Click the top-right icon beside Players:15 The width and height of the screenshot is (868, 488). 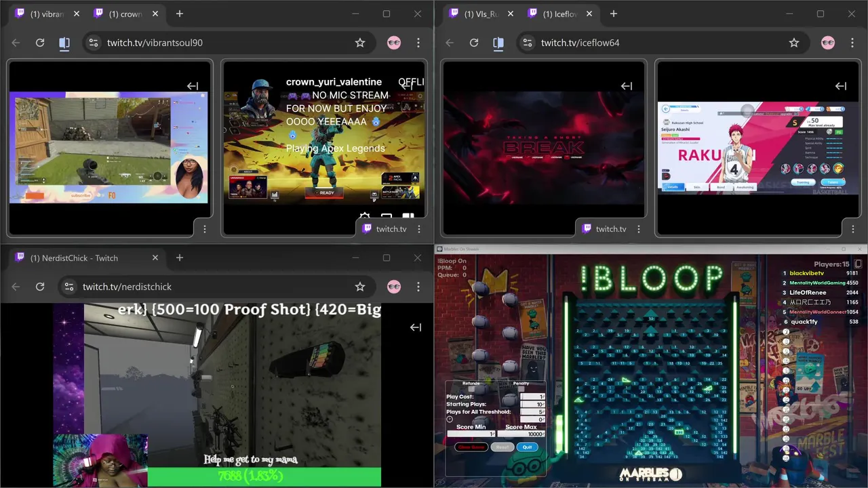pos(858,264)
